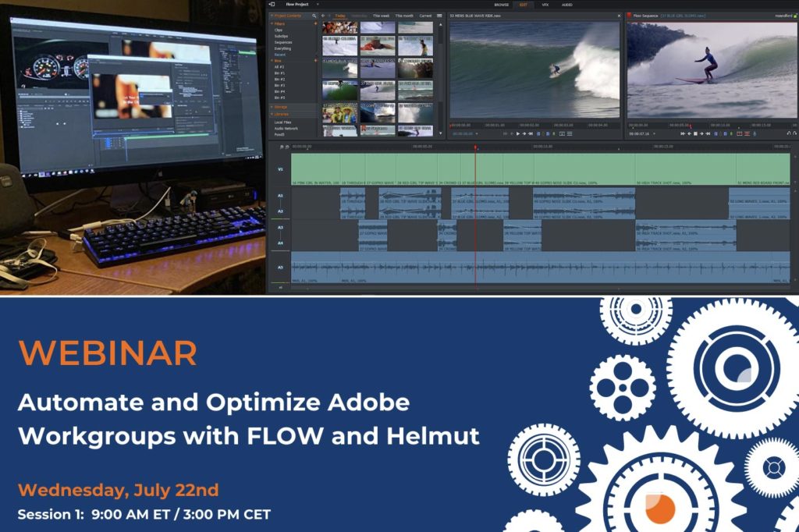Click the clip browser scroll down arrow
Screen dimensions: 799x532
[x=441, y=133]
